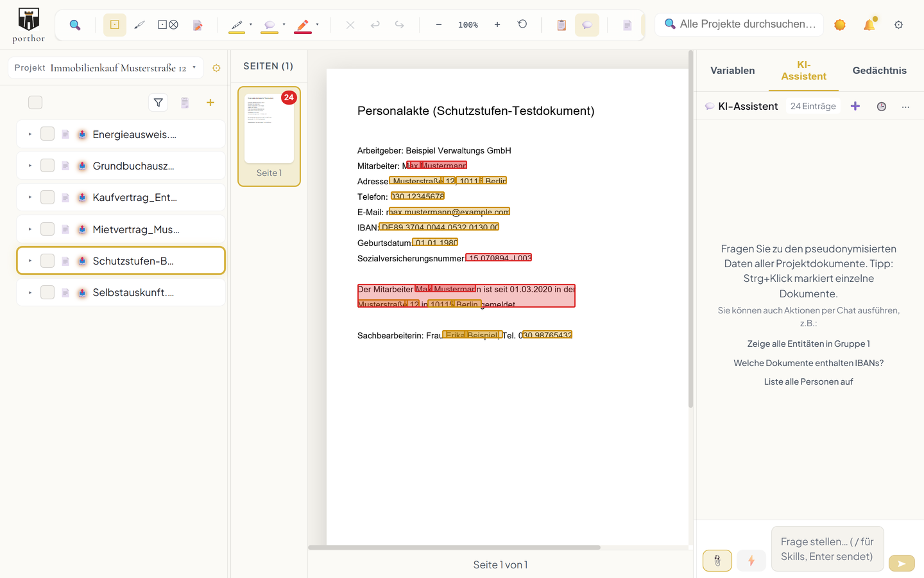
Task: Zoom in with the plus button
Action: [x=497, y=25]
